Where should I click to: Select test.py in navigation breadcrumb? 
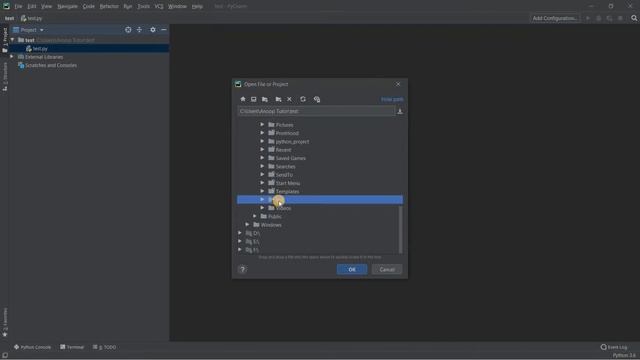click(x=31, y=18)
